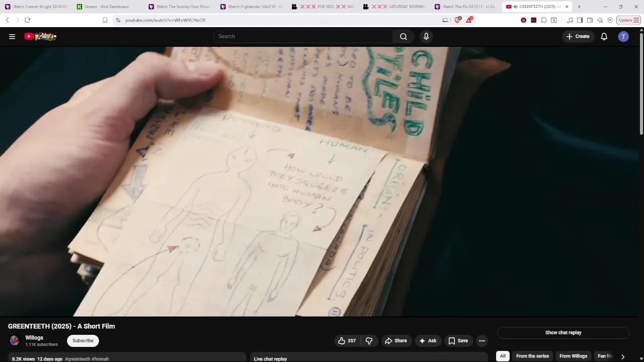Click Show chat replay
This screenshot has height=362, width=644.
(563, 333)
